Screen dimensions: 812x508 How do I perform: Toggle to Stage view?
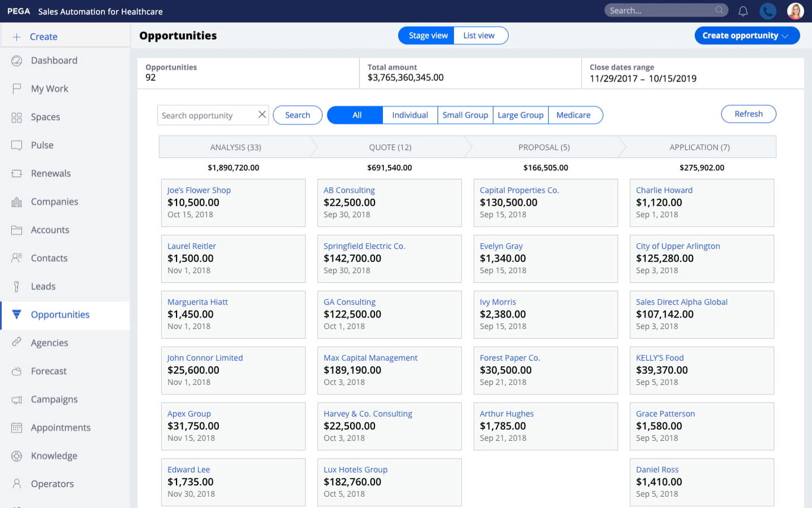tap(428, 36)
